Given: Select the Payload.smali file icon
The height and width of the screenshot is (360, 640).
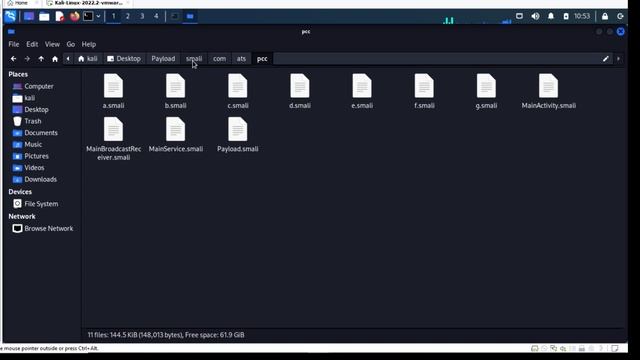Looking at the screenshot, I should pos(238,129).
